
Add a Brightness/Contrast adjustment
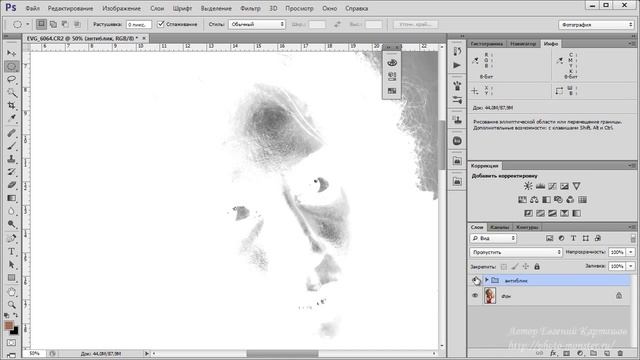pyautogui.click(x=528, y=186)
